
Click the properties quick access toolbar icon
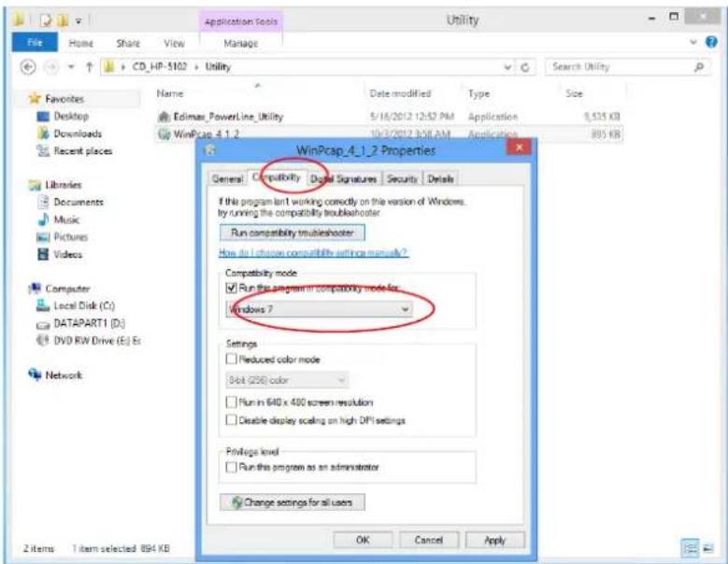46,21
